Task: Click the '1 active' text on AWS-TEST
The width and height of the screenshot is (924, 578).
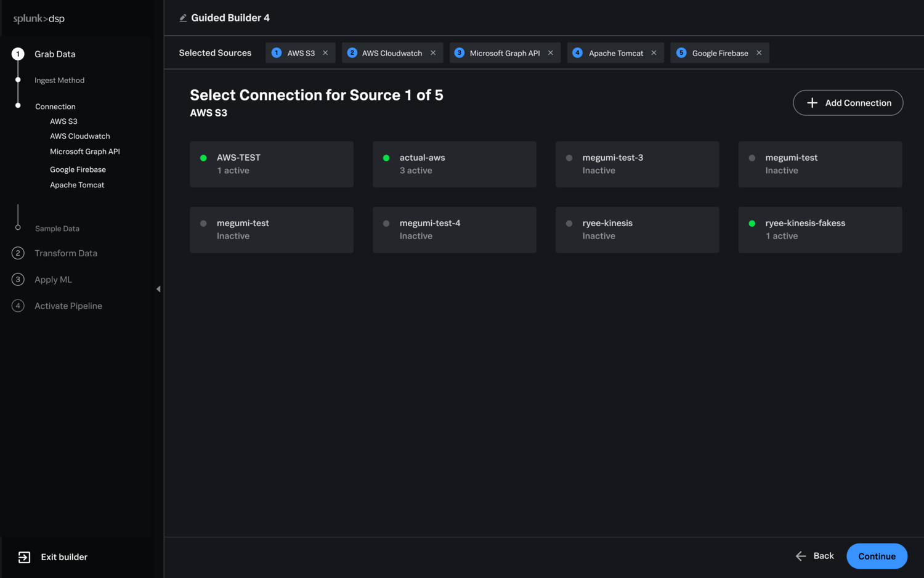Action: [233, 171]
